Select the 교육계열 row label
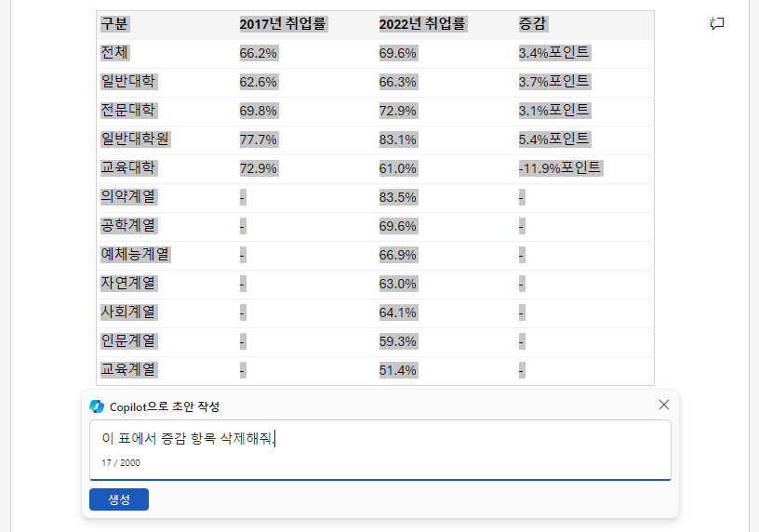This screenshot has height=532, width=759. pyautogui.click(x=128, y=370)
